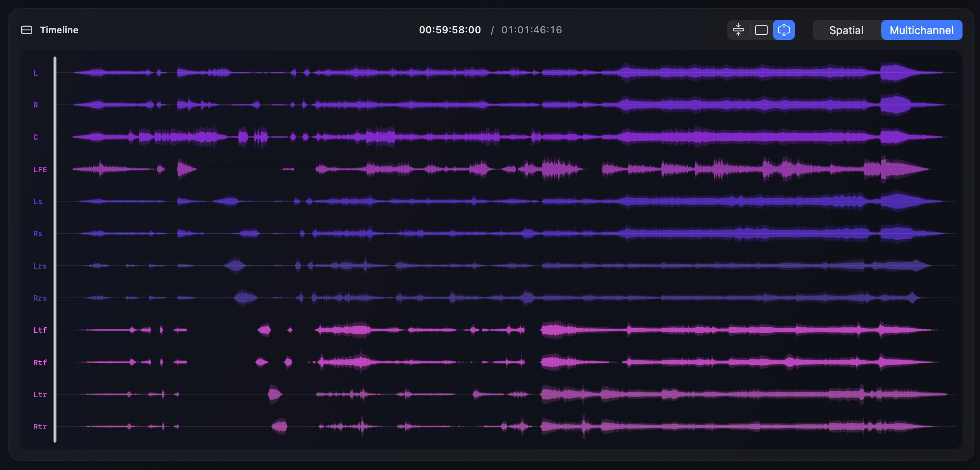
Task: Enable the auto-fit waveform height icon
Action: pyautogui.click(x=784, y=30)
